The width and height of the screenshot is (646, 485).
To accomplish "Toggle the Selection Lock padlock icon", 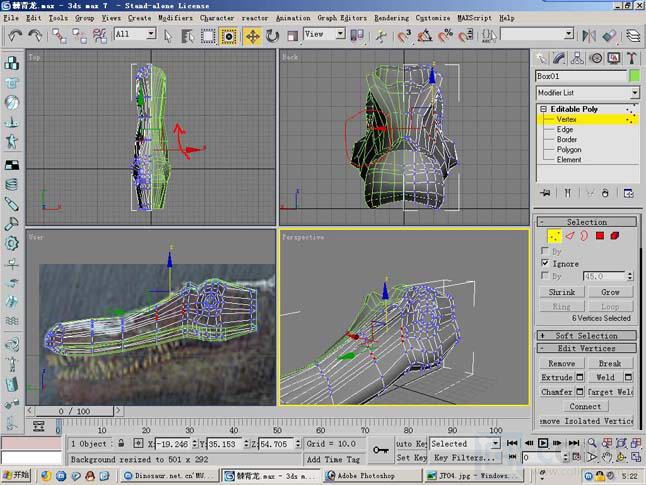I will coord(121,443).
